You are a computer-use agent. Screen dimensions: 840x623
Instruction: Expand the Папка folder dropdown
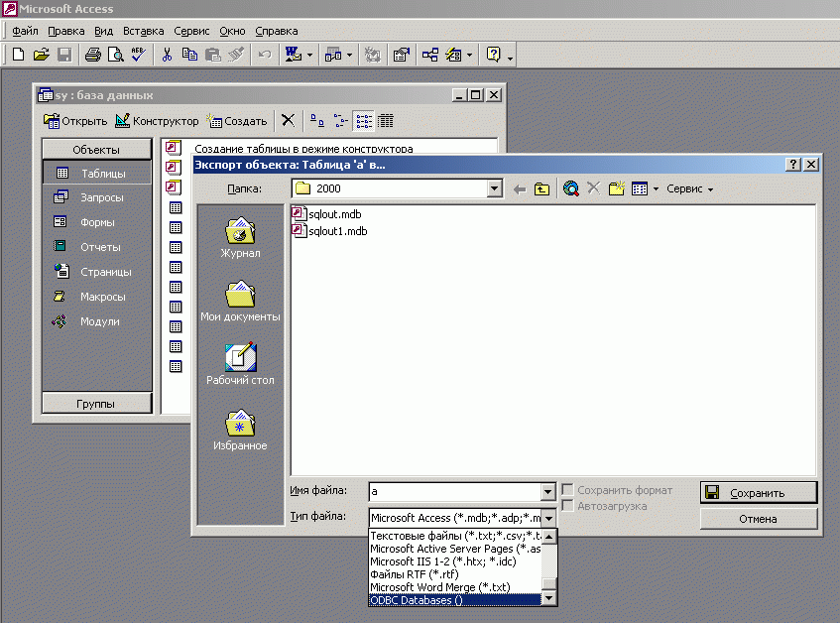[x=495, y=188]
